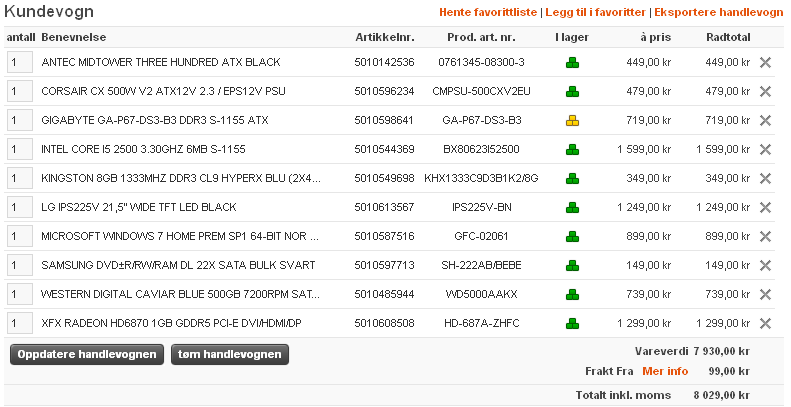Viewport: 791px width, 407px height.
Task: Remove the LG IPS225V monitor row
Action: click(765, 207)
